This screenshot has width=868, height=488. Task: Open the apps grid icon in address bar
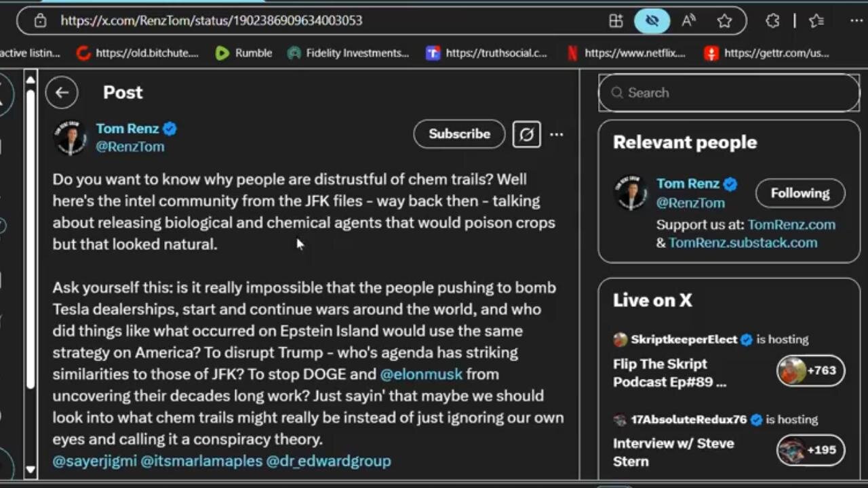click(616, 20)
